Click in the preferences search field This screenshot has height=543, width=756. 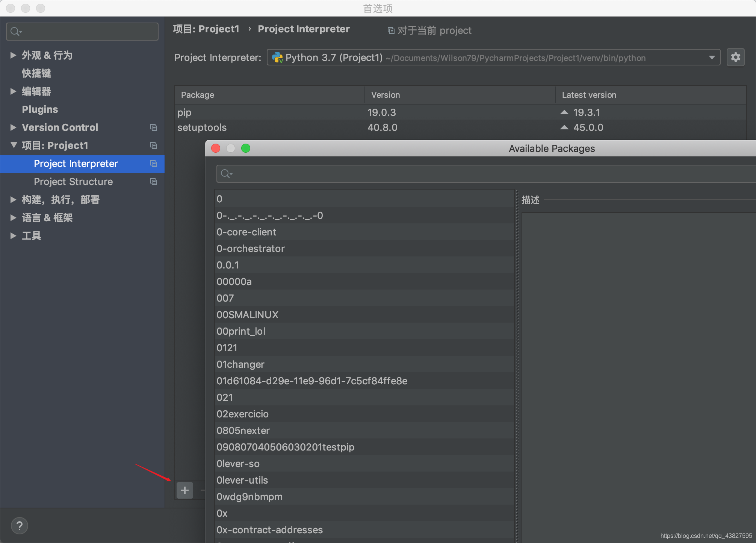(x=82, y=32)
